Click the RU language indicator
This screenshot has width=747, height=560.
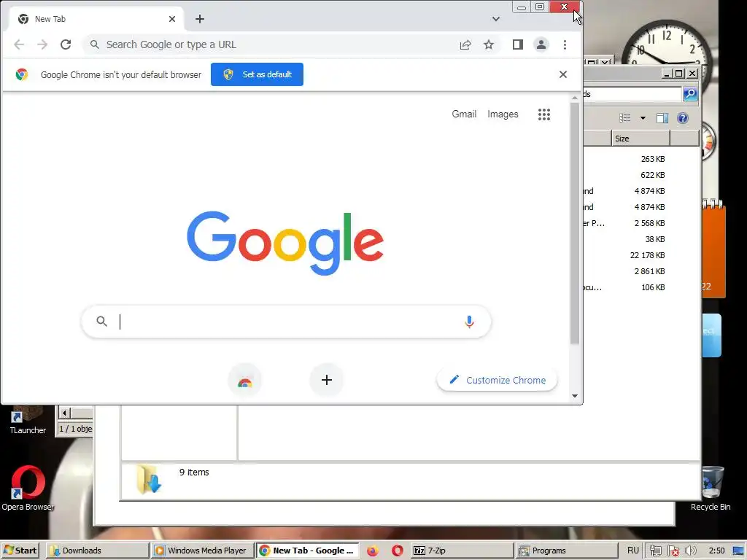[632, 551]
